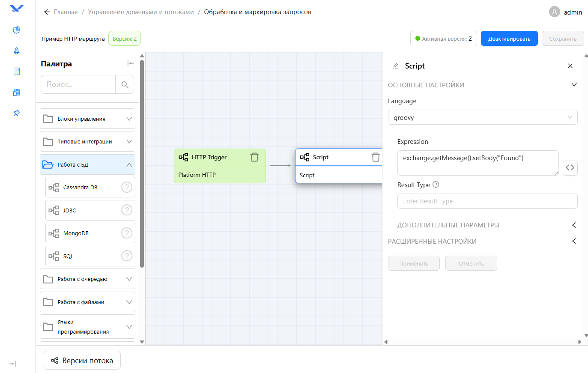Open the code editor for Expression

tap(570, 167)
